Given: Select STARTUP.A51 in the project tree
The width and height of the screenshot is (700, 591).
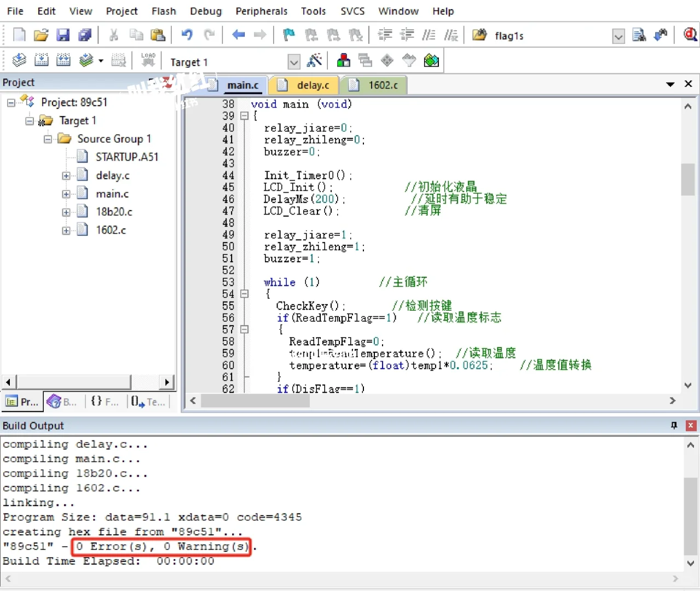Looking at the screenshot, I should pyautogui.click(x=126, y=157).
